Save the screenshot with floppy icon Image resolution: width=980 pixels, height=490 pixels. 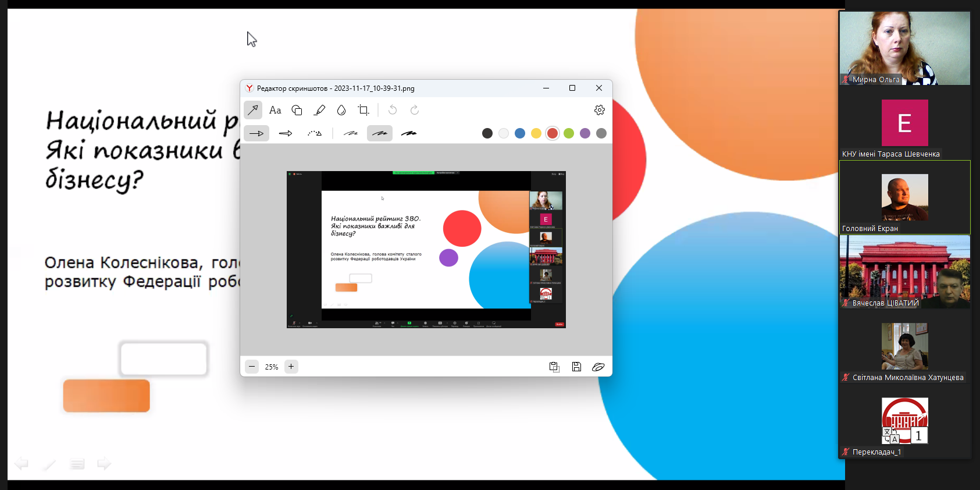[576, 367]
